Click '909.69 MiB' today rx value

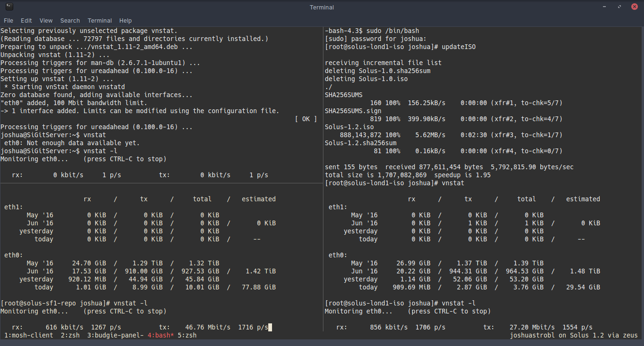pos(412,287)
